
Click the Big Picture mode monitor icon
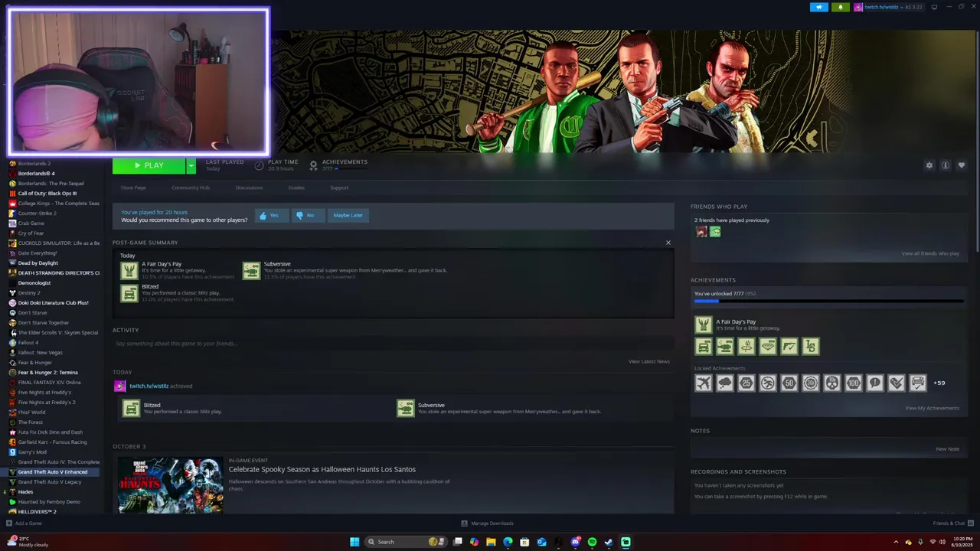click(x=935, y=7)
